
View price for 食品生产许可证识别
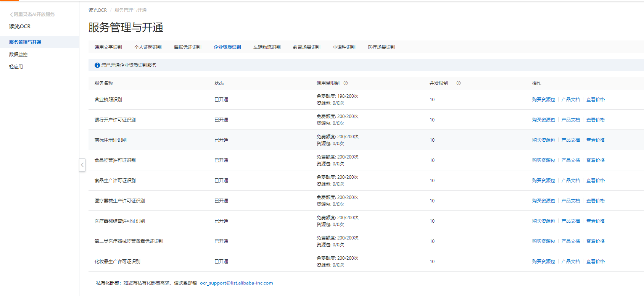click(x=596, y=181)
